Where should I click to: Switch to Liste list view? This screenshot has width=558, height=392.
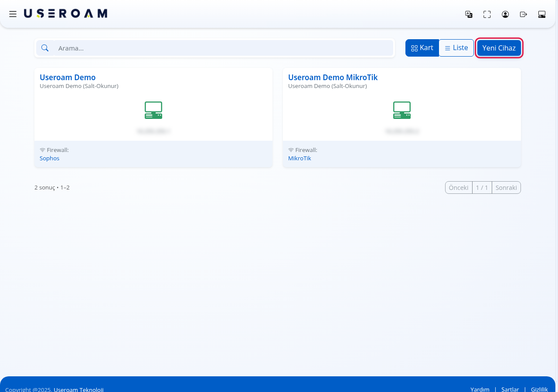coord(456,48)
